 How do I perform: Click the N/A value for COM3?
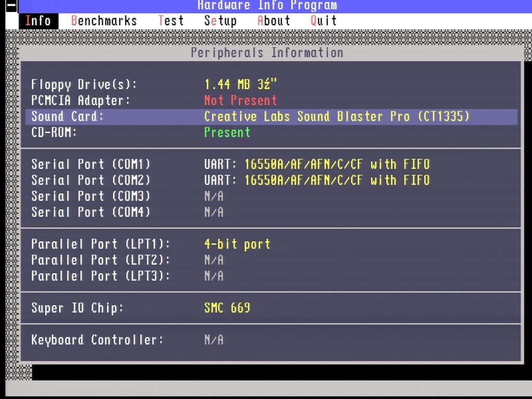click(x=214, y=196)
